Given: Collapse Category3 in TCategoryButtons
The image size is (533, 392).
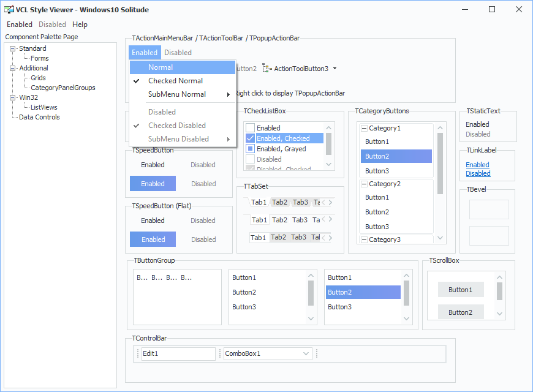Looking at the screenshot, I should point(364,239).
